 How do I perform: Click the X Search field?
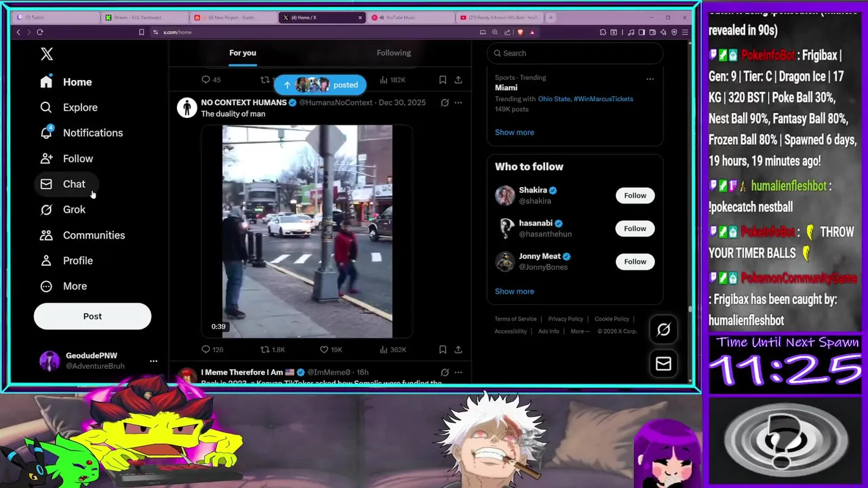point(575,54)
